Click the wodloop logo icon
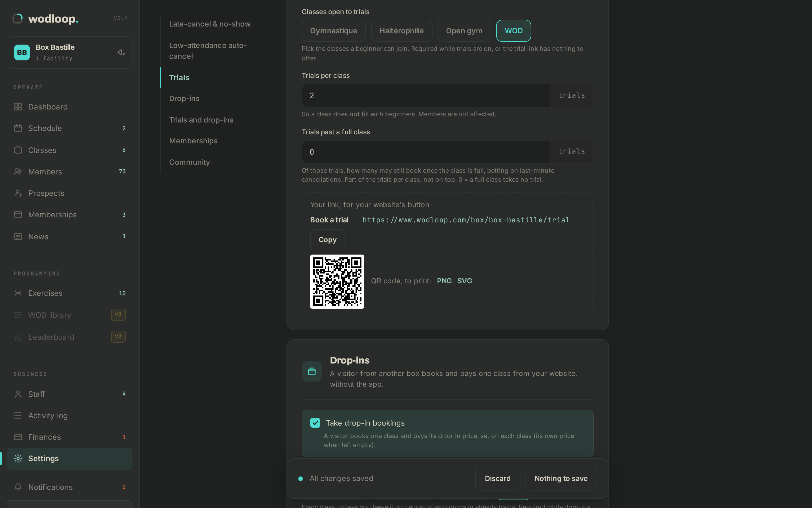The width and height of the screenshot is (812, 508). [17, 18]
